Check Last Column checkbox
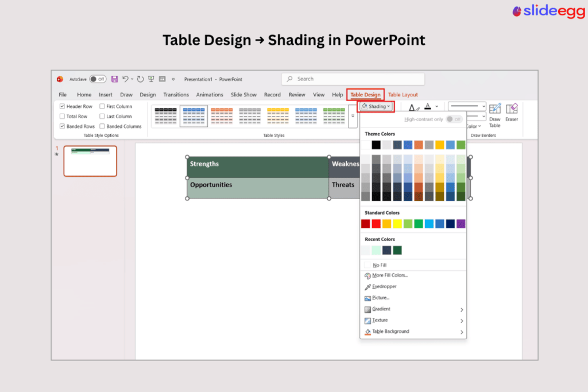 tap(102, 117)
